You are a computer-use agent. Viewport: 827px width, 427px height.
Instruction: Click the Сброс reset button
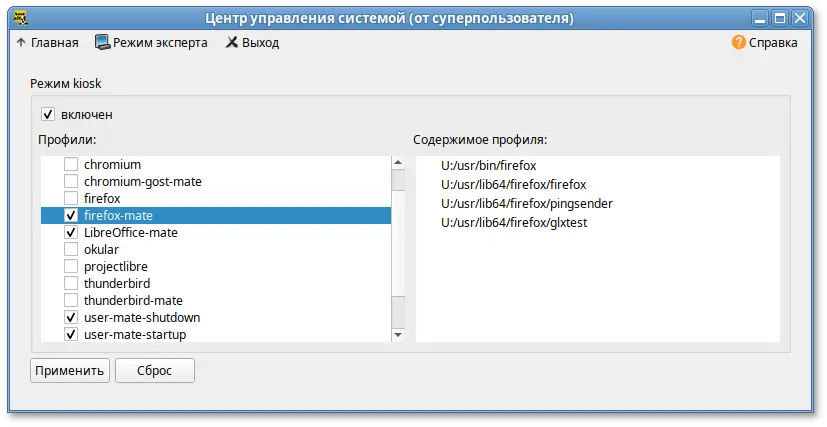[155, 371]
